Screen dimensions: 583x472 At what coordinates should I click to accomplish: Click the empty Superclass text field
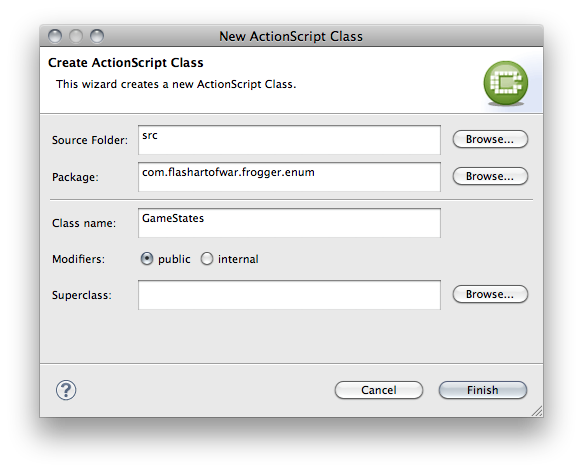click(289, 295)
